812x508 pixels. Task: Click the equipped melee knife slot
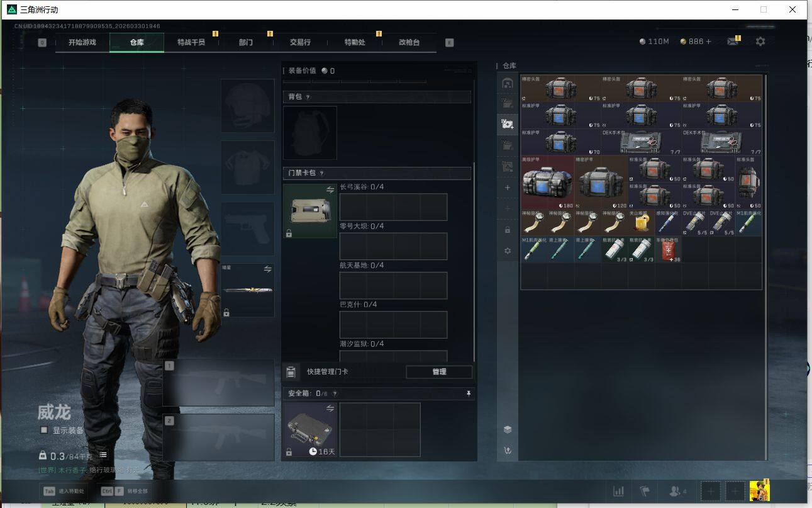coord(247,290)
